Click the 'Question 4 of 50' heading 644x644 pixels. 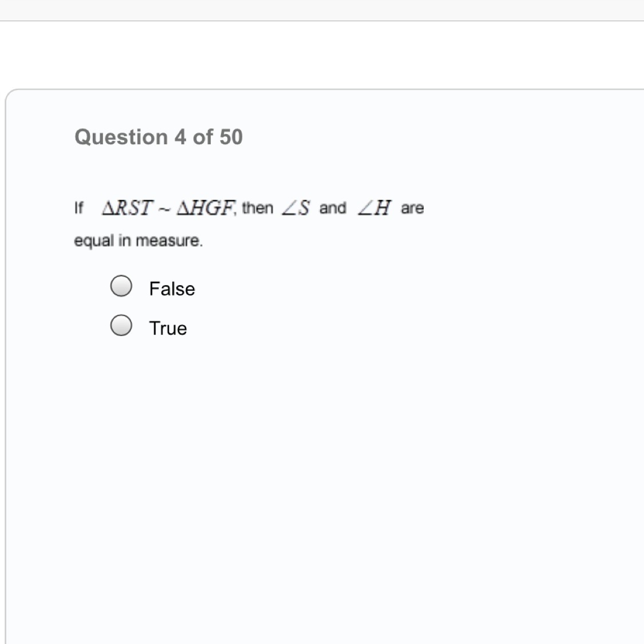click(x=159, y=137)
